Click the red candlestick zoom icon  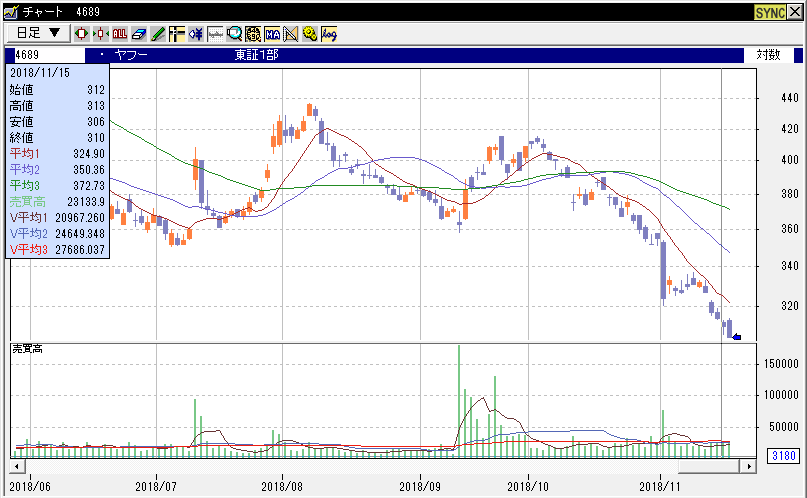(82, 33)
